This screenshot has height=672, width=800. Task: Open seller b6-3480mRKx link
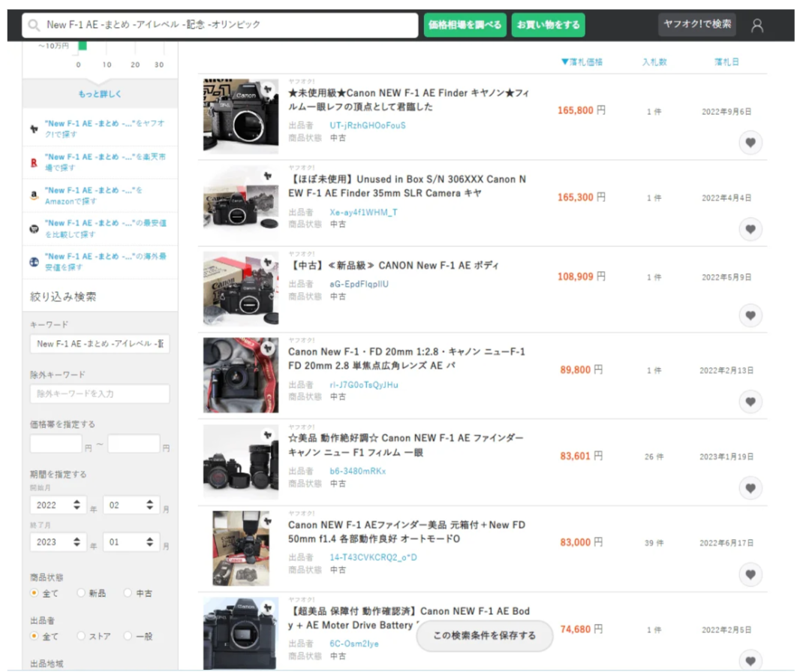(x=358, y=472)
